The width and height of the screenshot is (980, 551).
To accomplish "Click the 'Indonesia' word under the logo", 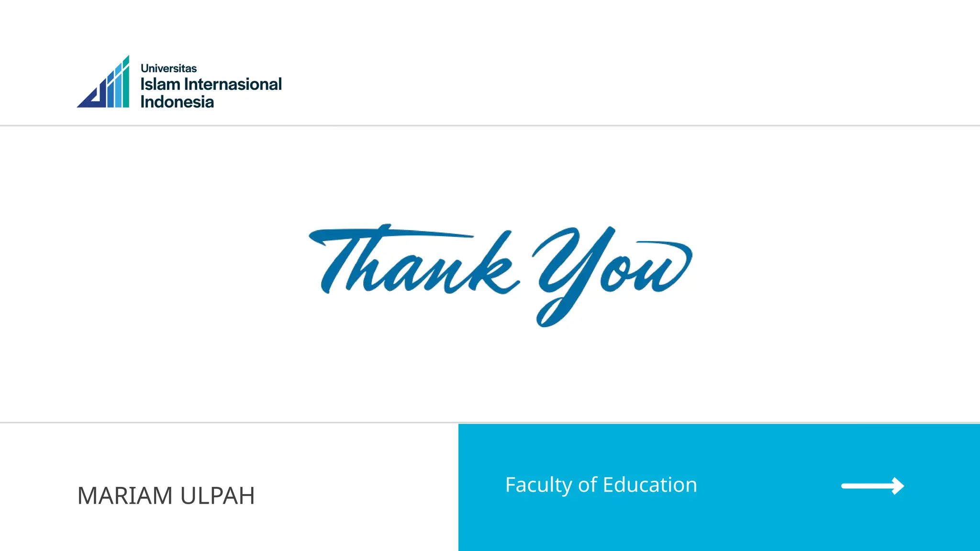I will coord(177,102).
